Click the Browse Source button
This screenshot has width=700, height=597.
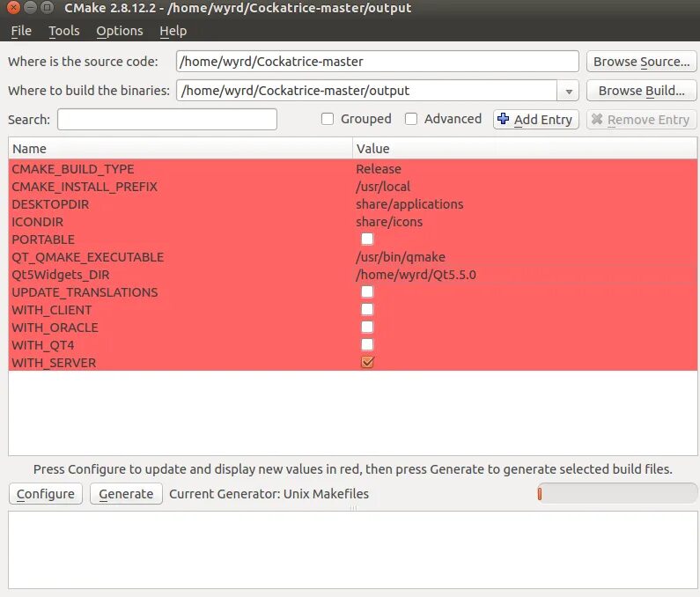pos(641,62)
